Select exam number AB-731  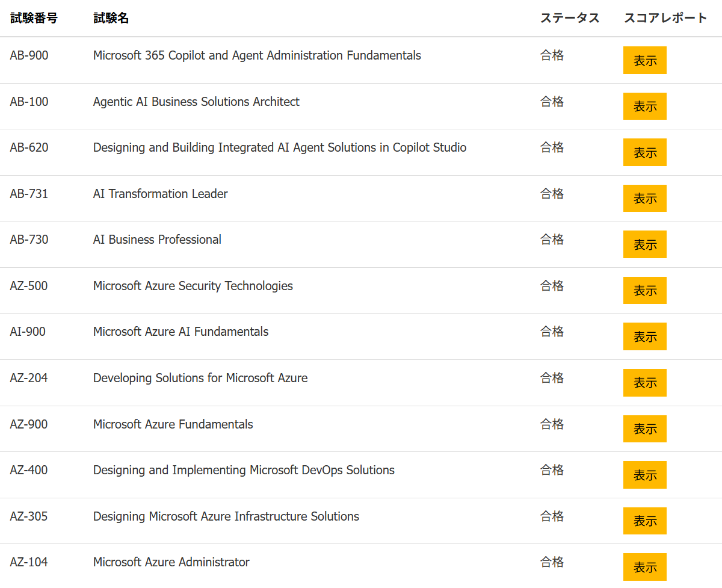click(x=29, y=194)
